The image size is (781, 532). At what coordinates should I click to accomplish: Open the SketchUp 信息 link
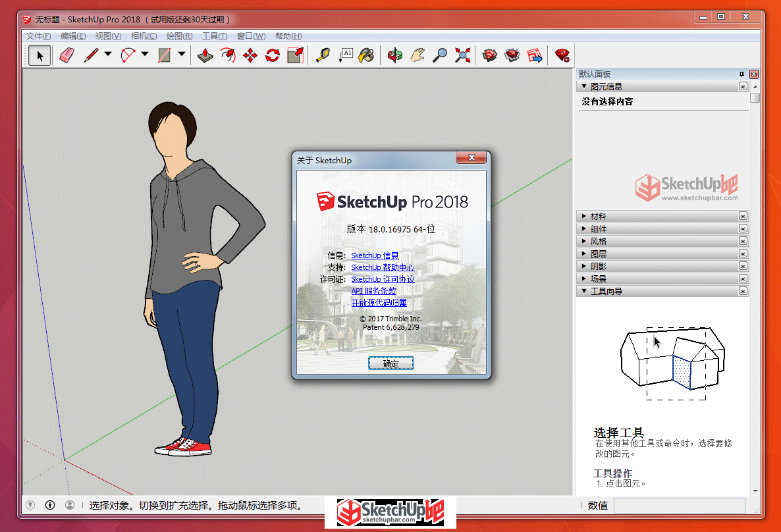tap(375, 255)
